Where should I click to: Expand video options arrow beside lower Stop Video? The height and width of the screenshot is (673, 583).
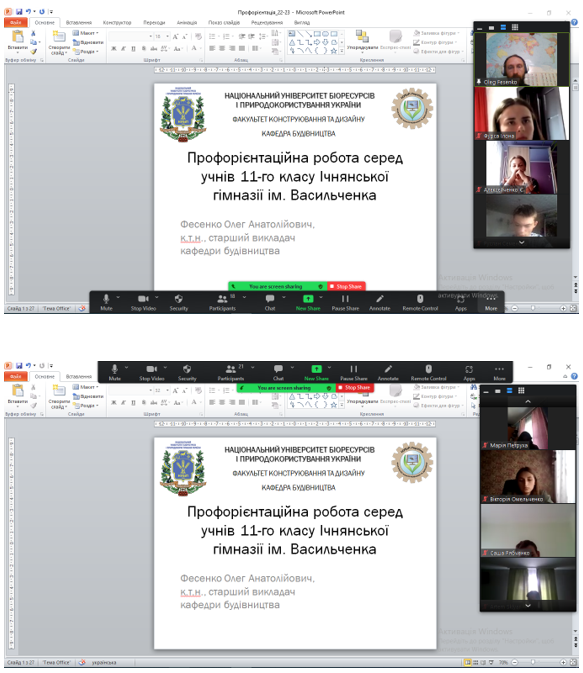tap(165, 367)
